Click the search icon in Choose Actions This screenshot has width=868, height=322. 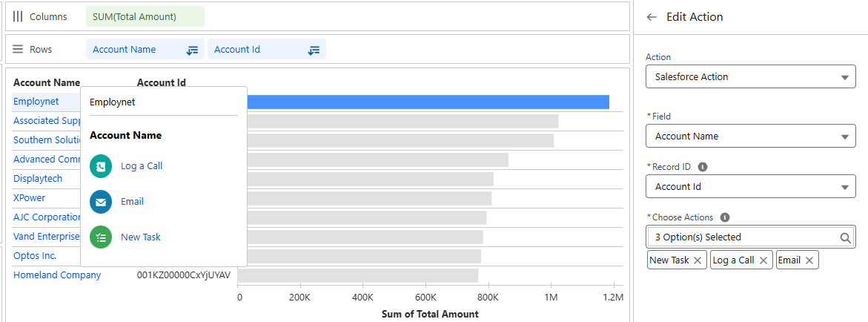tap(846, 237)
